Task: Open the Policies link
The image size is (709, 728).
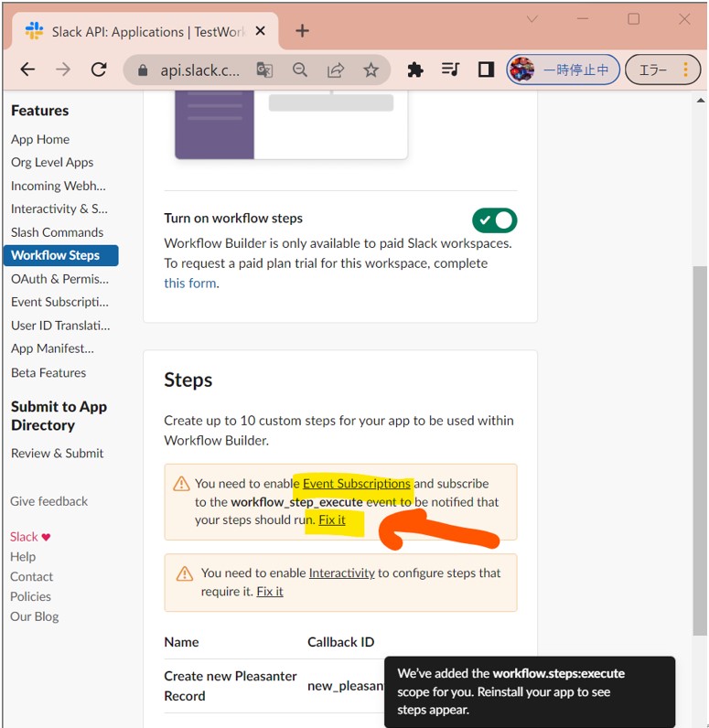Action: click(30, 596)
